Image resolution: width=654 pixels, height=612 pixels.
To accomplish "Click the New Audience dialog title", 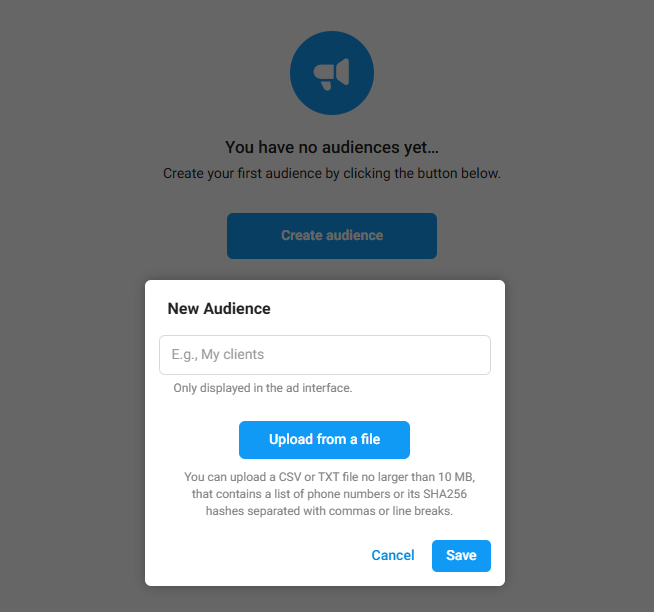I will coord(219,308).
